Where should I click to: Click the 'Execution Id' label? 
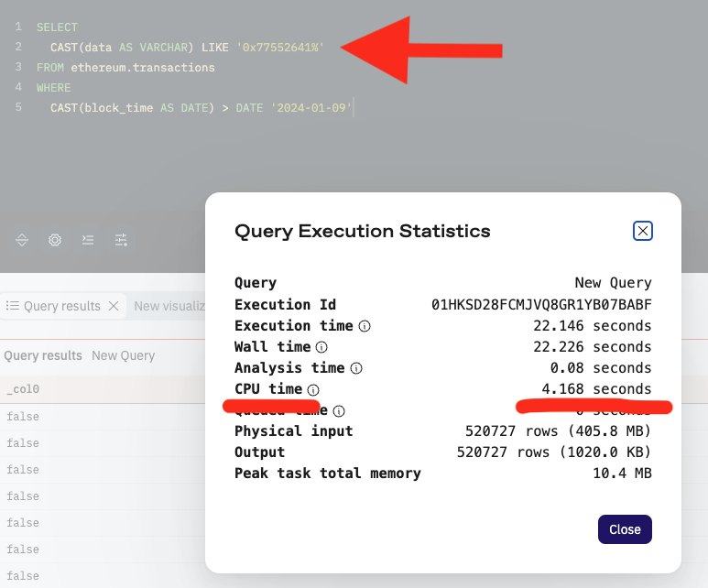(285, 305)
